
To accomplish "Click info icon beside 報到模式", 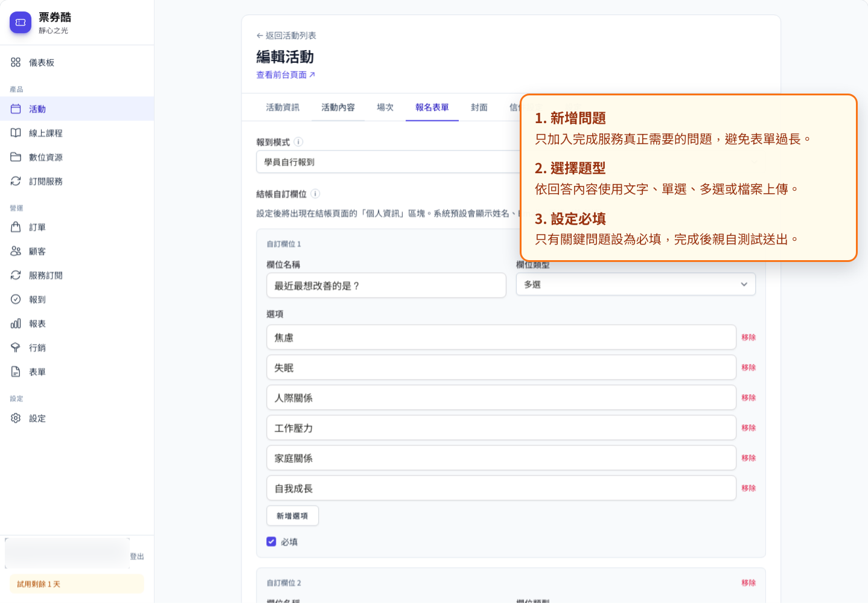I will click(298, 142).
